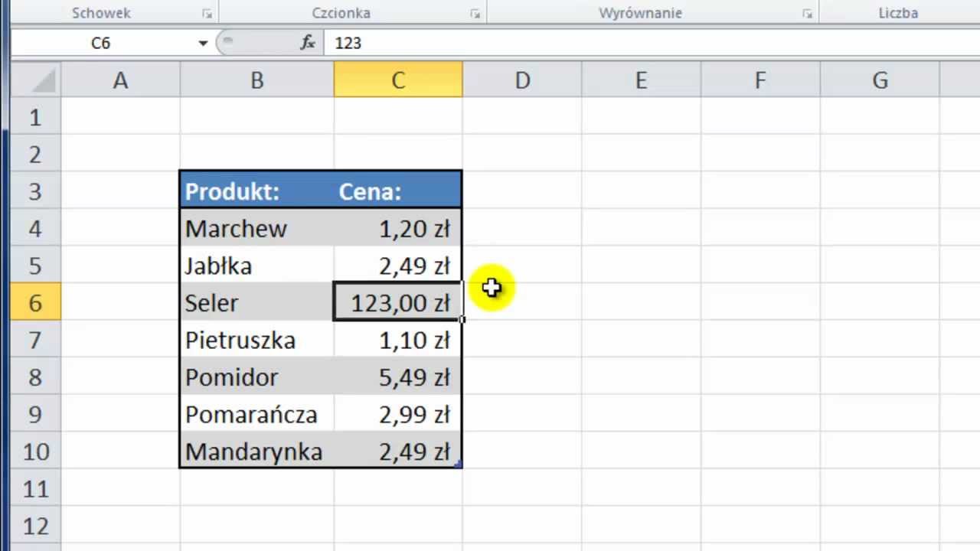Select the Seler cell
This screenshot has height=551, width=980.
click(x=256, y=302)
